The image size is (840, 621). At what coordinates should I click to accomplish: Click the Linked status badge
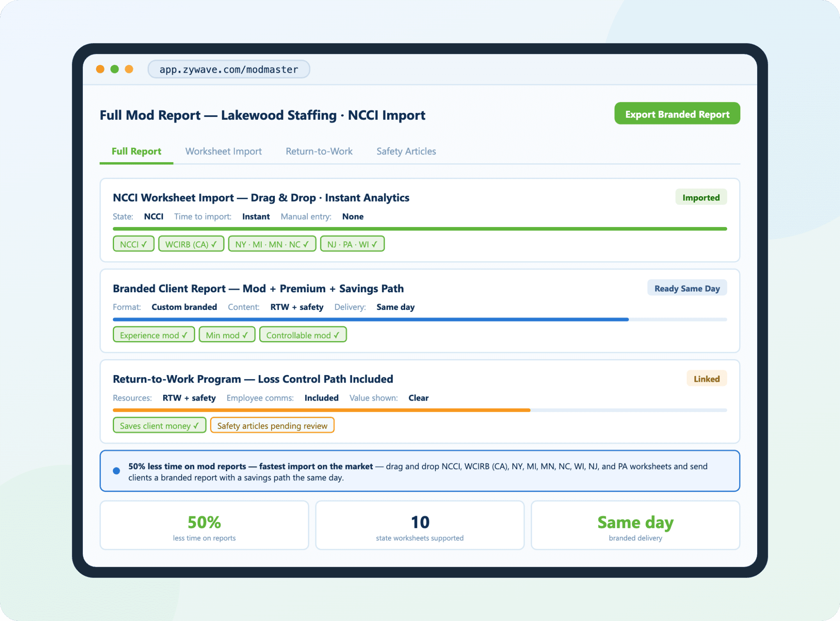tap(706, 379)
